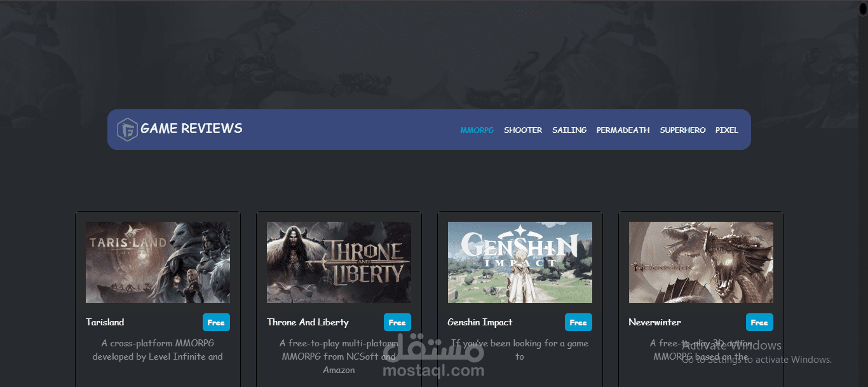Image resolution: width=868 pixels, height=387 pixels.
Task: Click the Free badge on Neverwinter
Action: point(759,322)
